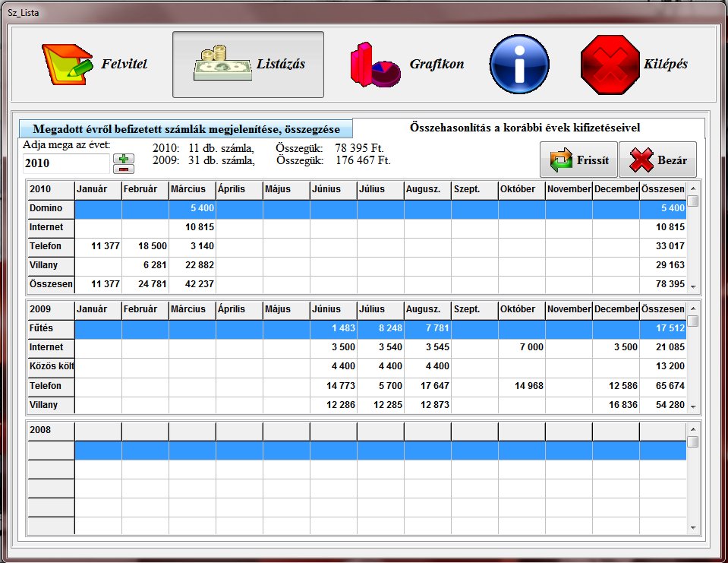
Task: Click the Március column header in 2010 table
Action: click(192, 189)
